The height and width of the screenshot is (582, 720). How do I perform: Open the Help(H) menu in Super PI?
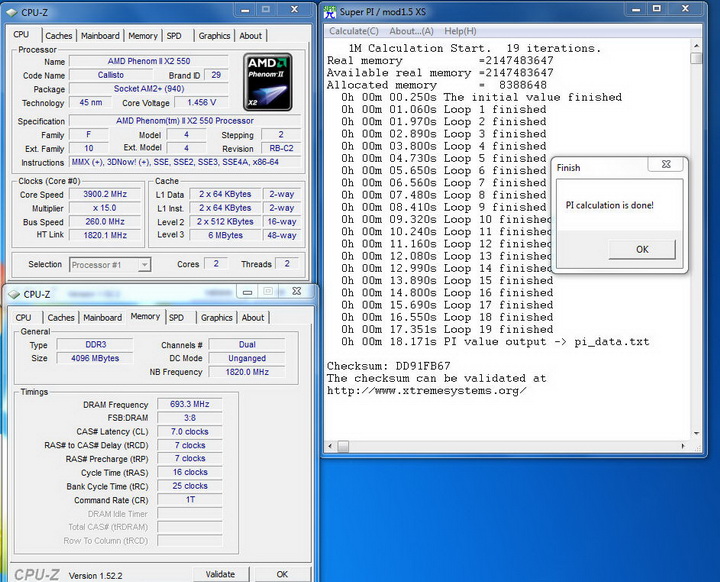460,31
